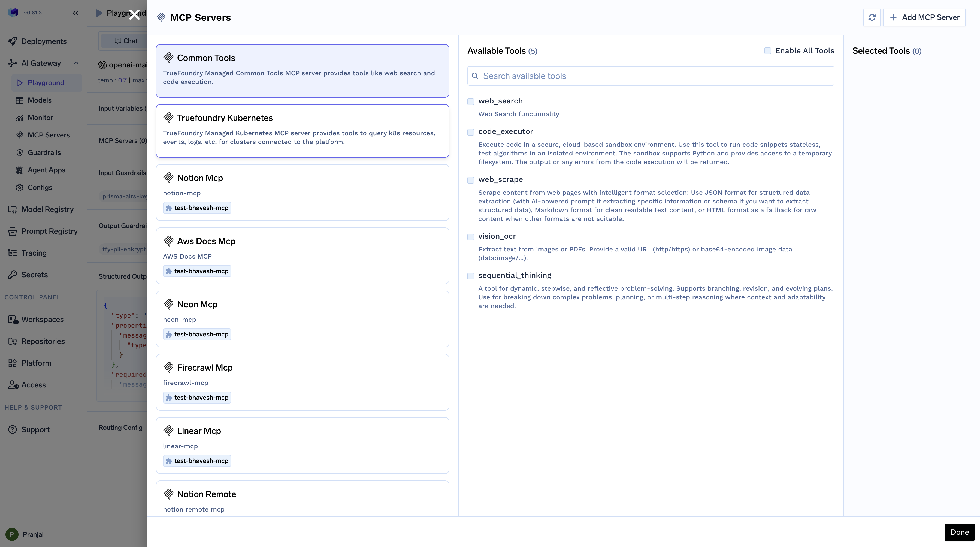Click the Guardrails shield icon
The image size is (980, 547).
click(x=19, y=152)
